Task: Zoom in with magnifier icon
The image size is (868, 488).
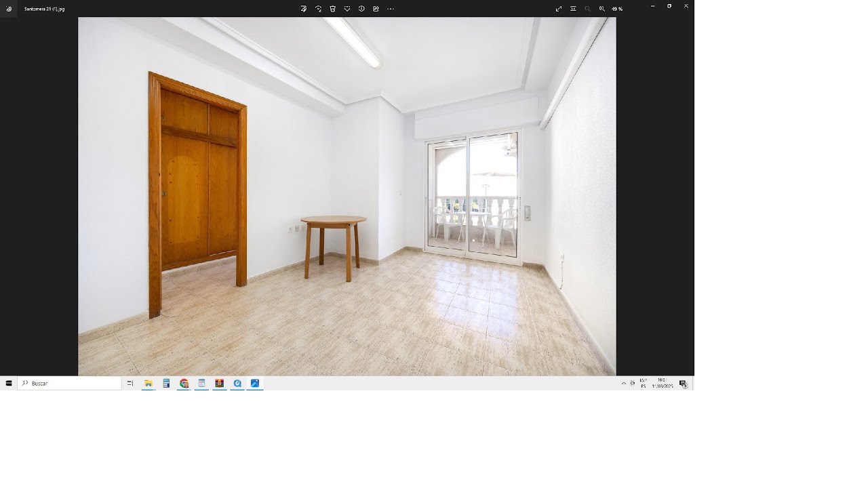Action: (x=601, y=9)
